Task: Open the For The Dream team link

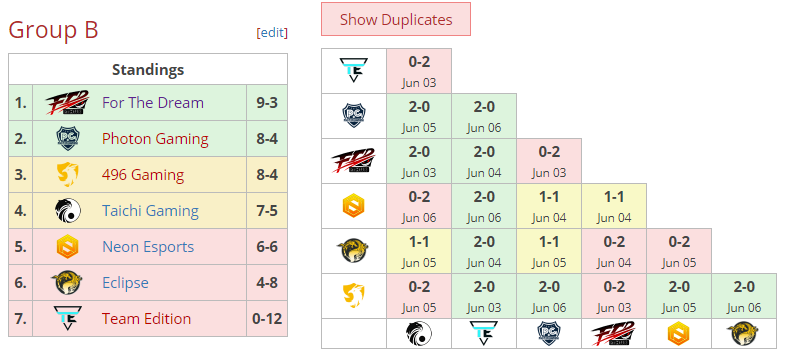Action: pos(153,103)
